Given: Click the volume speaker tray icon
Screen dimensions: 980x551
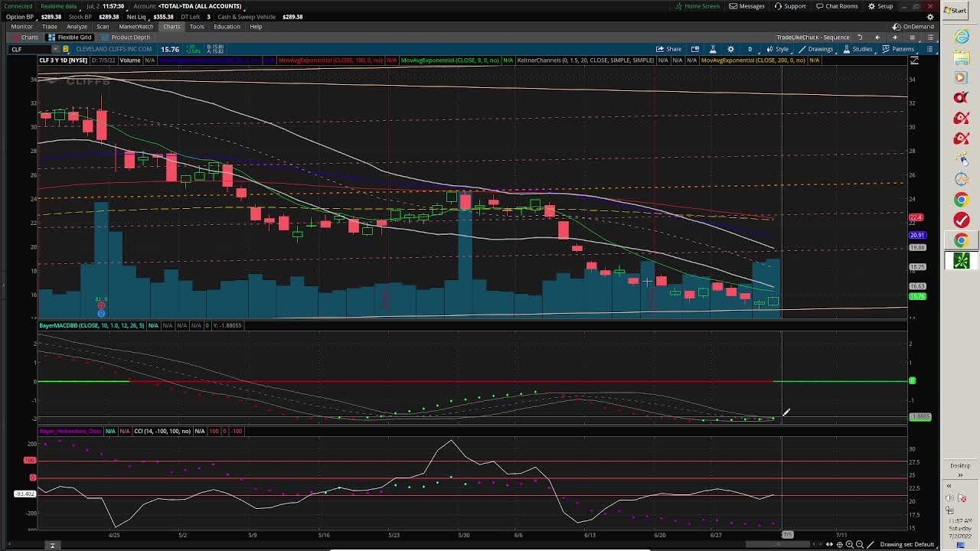Looking at the screenshot, I should [949, 498].
